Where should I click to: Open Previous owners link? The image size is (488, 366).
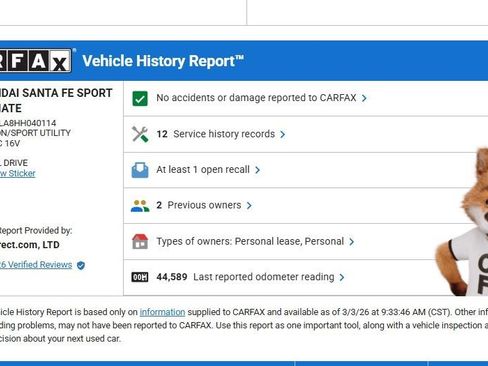(204, 205)
